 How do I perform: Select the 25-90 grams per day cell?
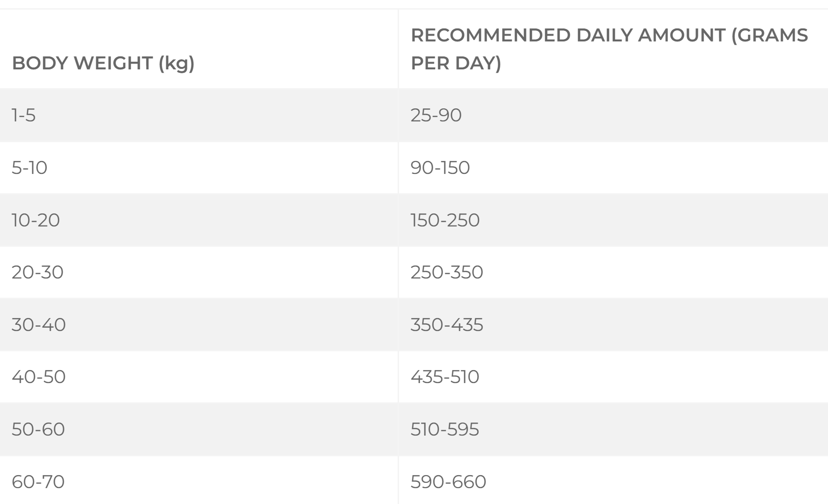click(x=436, y=115)
